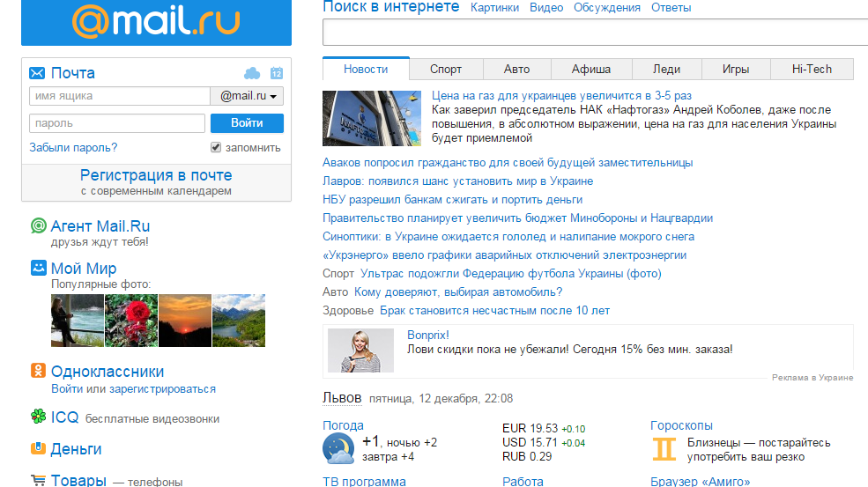Click the Товары shopping cart icon

[x=38, y=480]
